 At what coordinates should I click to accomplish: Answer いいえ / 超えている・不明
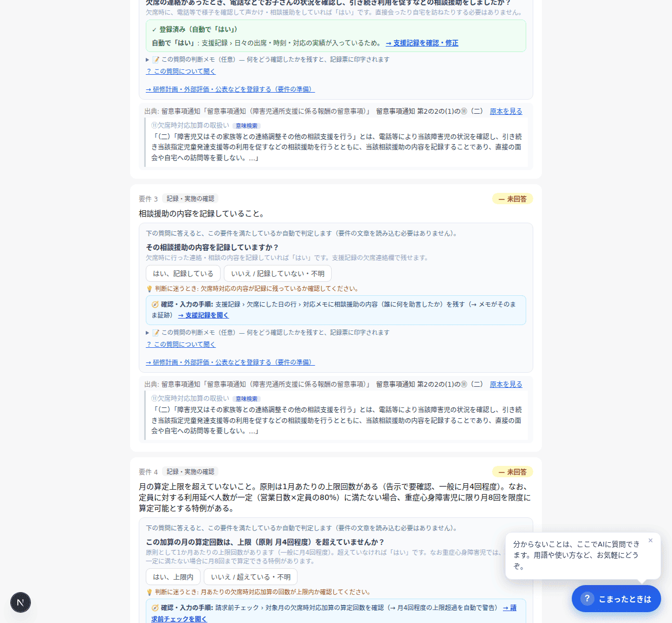coord(251,577)
